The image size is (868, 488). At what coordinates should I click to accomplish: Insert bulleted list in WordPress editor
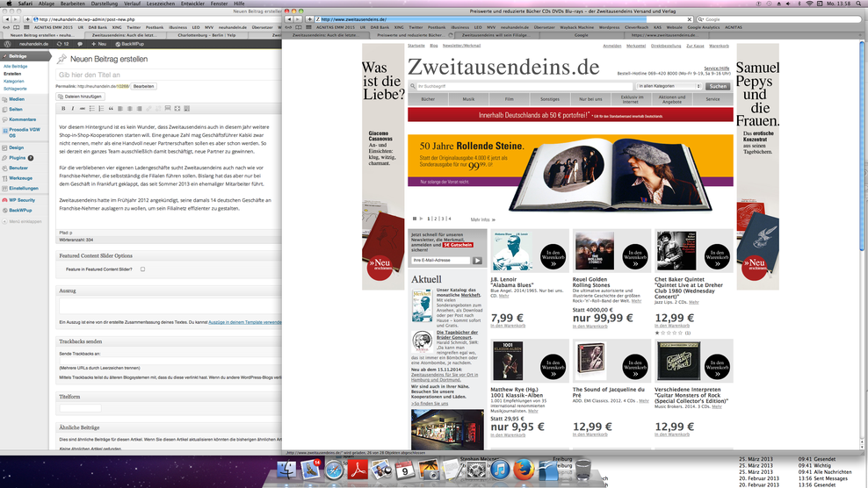pyautogui.click(x=92, y=109)
